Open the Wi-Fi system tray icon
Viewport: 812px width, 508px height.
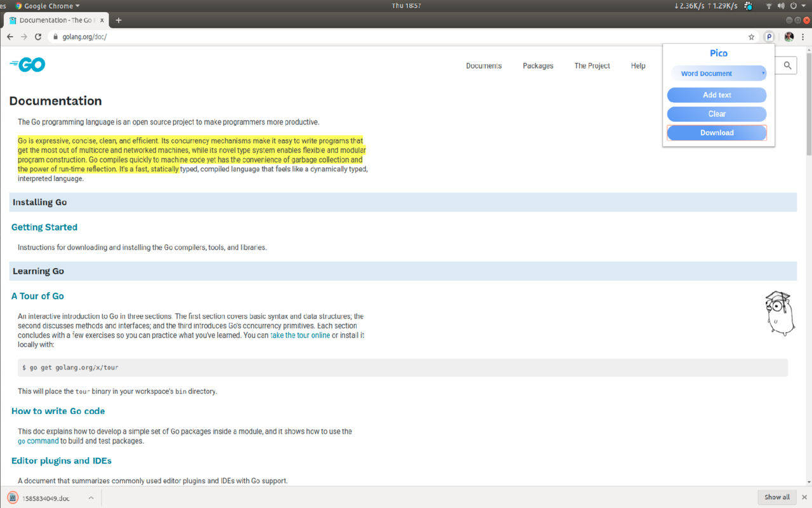point(769,6)
